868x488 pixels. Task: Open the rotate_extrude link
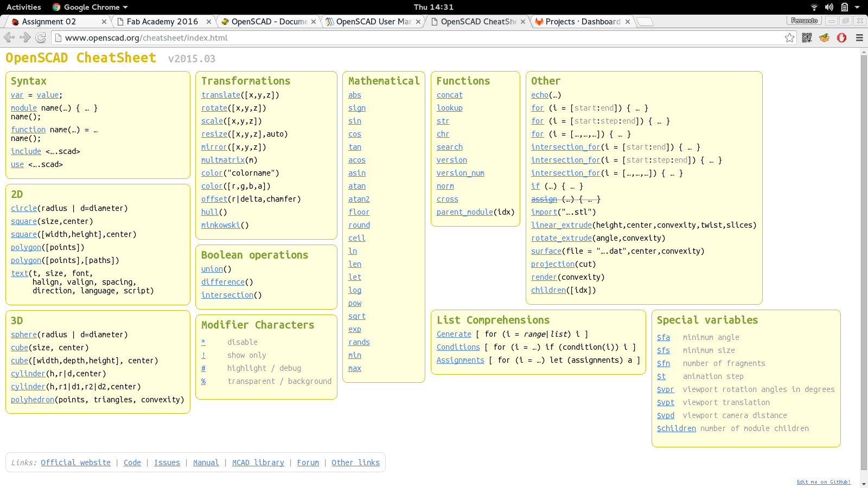tap(561, 238)
